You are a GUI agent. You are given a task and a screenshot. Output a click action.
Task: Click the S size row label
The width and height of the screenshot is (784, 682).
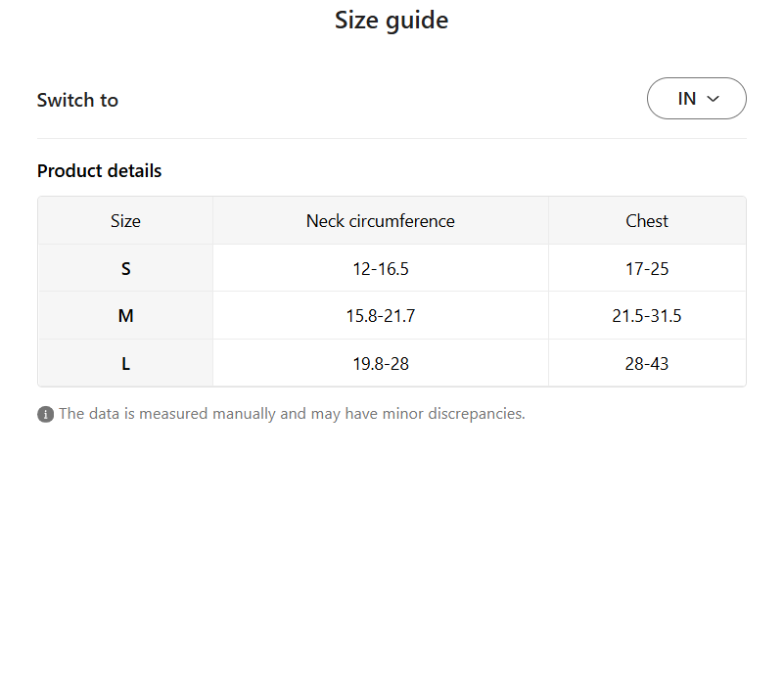point(125,268)
